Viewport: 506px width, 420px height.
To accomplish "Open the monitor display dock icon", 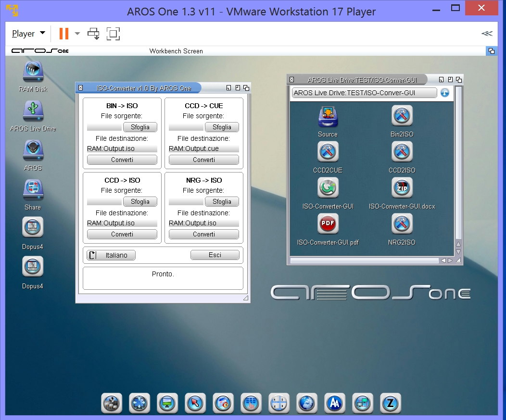I will (x=167, y=403).
